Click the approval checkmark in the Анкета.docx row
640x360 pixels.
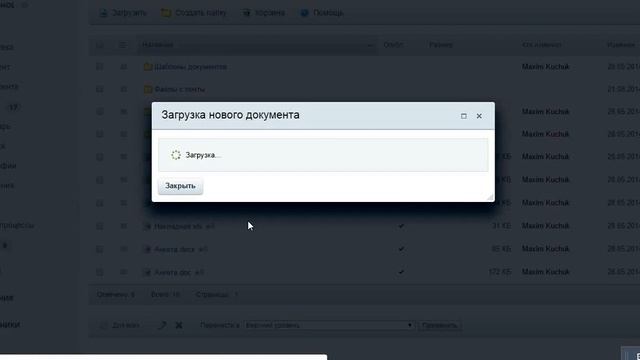point(401,249)
